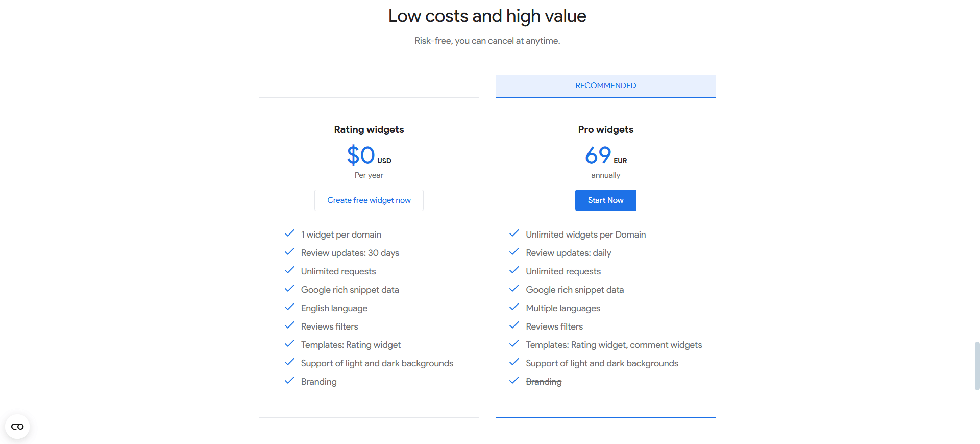980x444 pixels.
Task: Click the checkmark beside crossed-out "Branding" in Pro widgets
Action: pyautogui.click(x=514, y=381)
